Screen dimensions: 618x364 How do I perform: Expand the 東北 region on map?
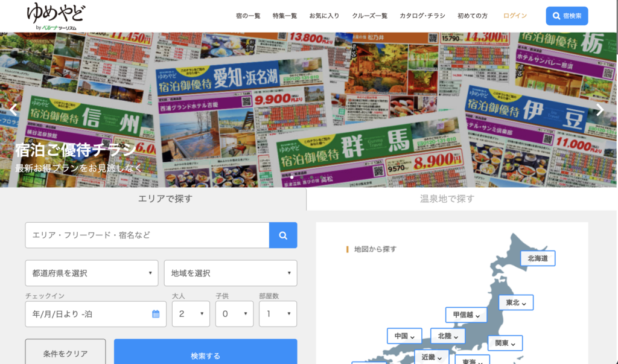tap(515, 302)
